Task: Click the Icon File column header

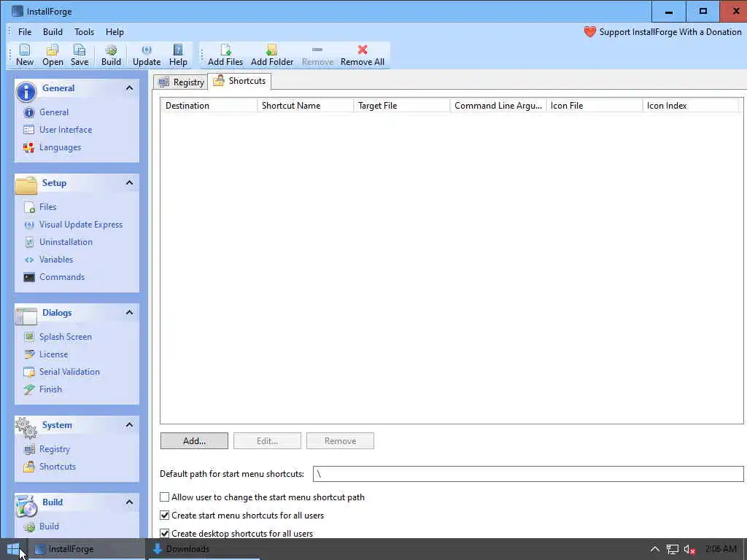Action: click(594, 106)
